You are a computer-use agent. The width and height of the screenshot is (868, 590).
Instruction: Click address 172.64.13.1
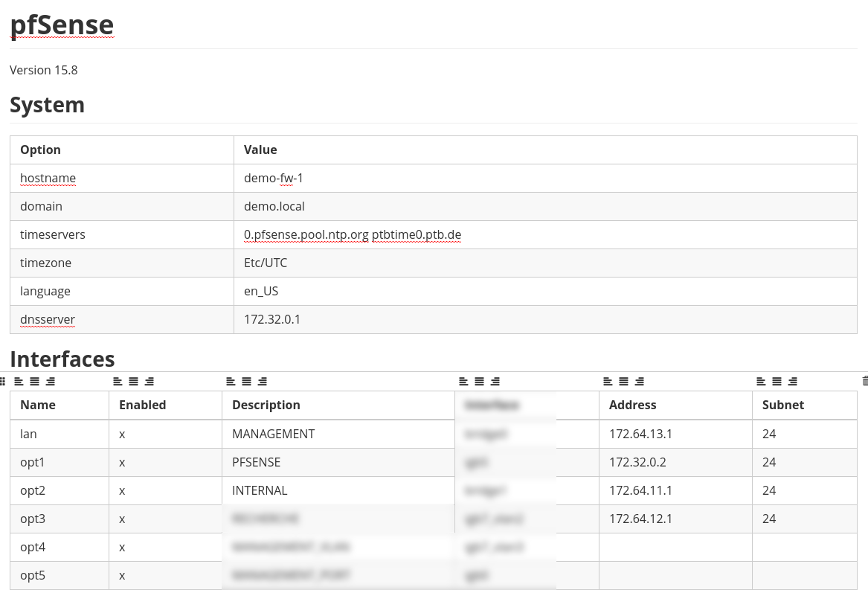click(x=640, y=434)
